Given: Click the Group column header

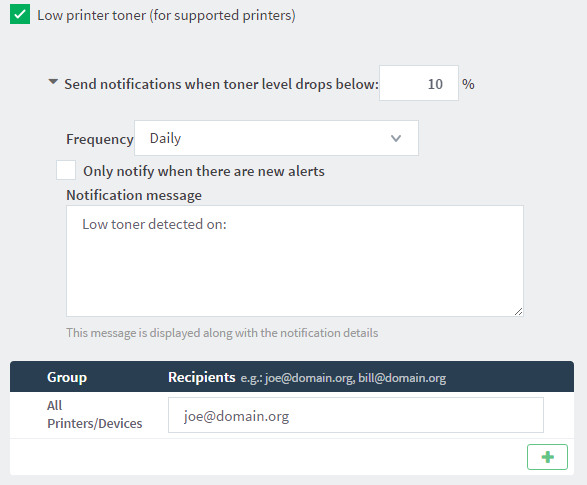Looking at the screenshot, I should click(67, 377).
